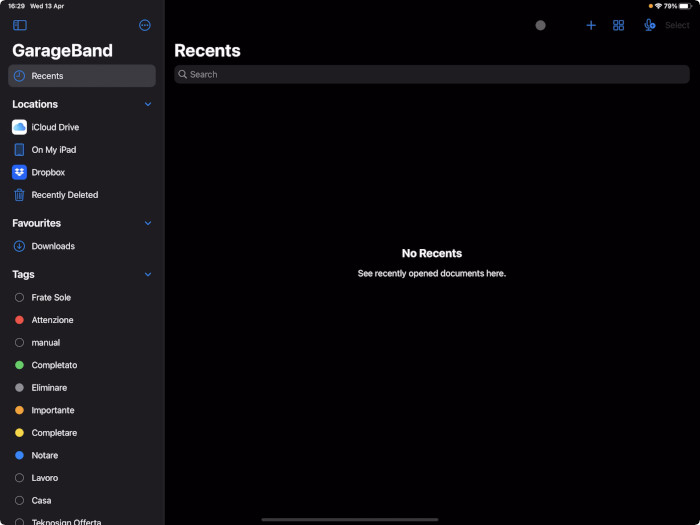Select the green Completato tag
Screen dimensions: 700x525
(82, 365)
